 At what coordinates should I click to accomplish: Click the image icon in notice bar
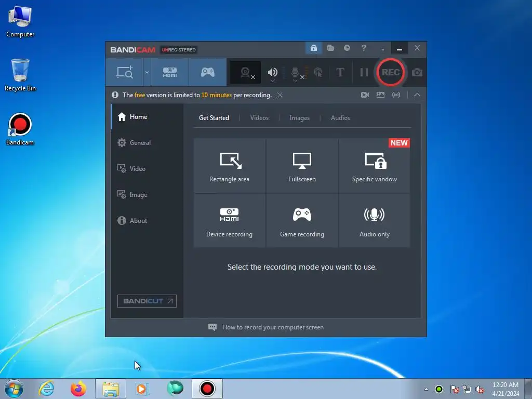380,95
